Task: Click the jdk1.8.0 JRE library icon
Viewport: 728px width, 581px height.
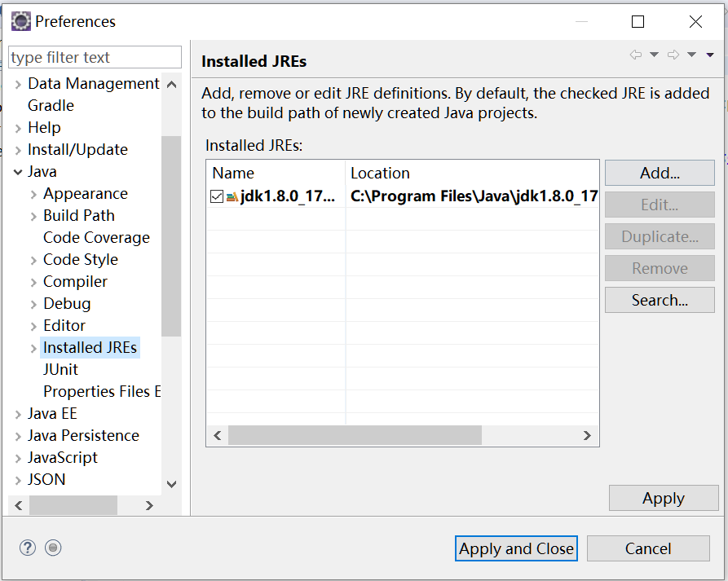Action: [232, 196]
